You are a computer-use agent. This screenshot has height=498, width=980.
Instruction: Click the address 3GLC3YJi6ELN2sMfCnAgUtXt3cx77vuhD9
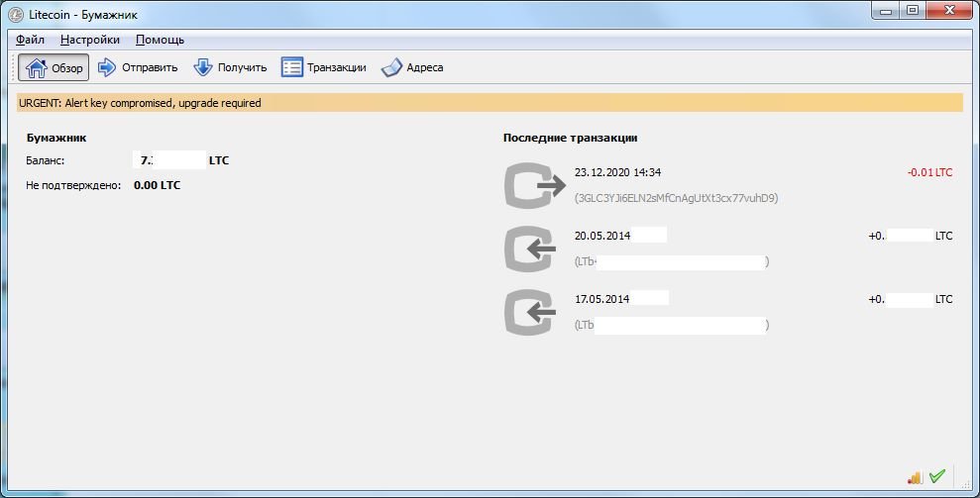[676, 198]
